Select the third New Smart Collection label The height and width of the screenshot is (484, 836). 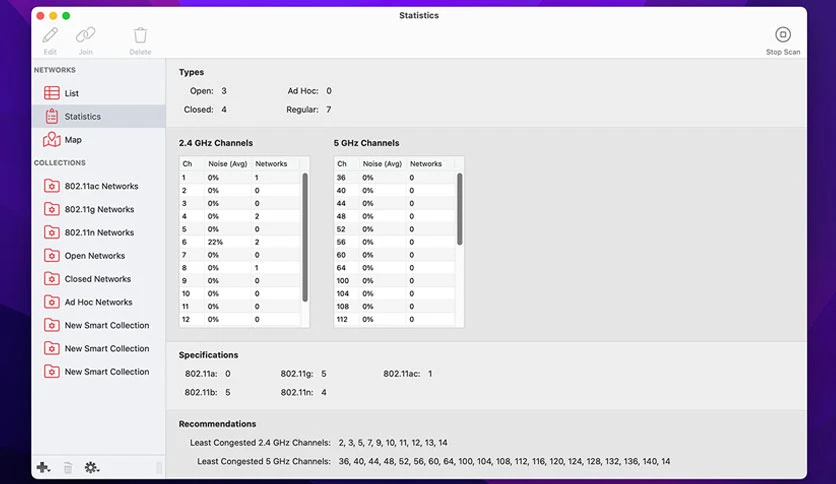(107, 372)
